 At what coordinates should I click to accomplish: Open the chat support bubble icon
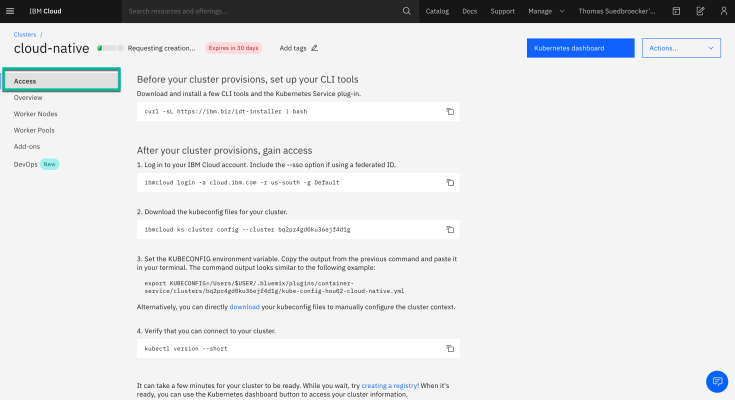[717, 381]
